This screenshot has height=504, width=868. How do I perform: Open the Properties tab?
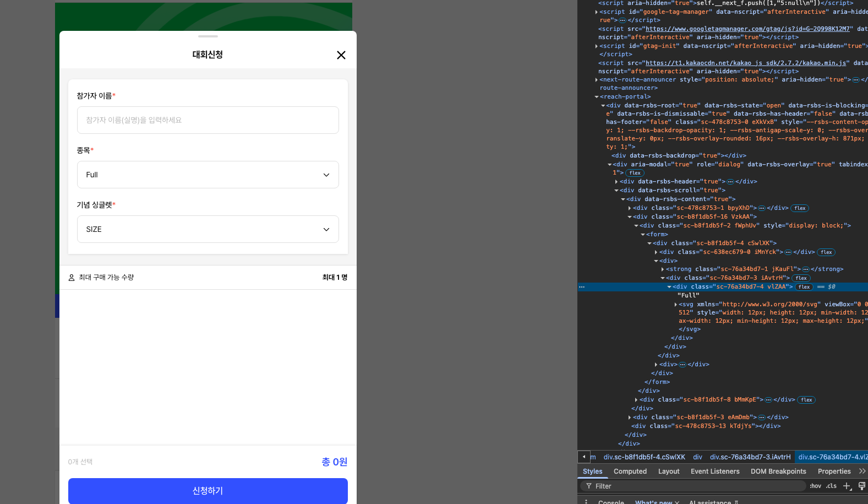834,472
